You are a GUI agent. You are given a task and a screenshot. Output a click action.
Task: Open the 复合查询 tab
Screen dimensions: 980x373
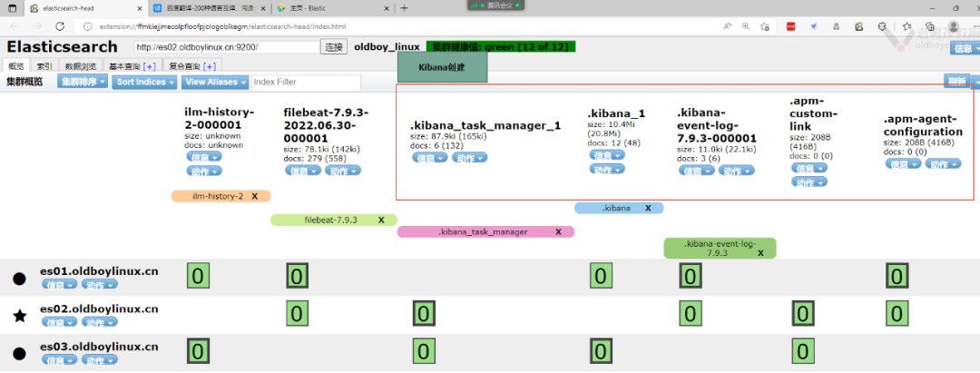click(x=191, y=66)
